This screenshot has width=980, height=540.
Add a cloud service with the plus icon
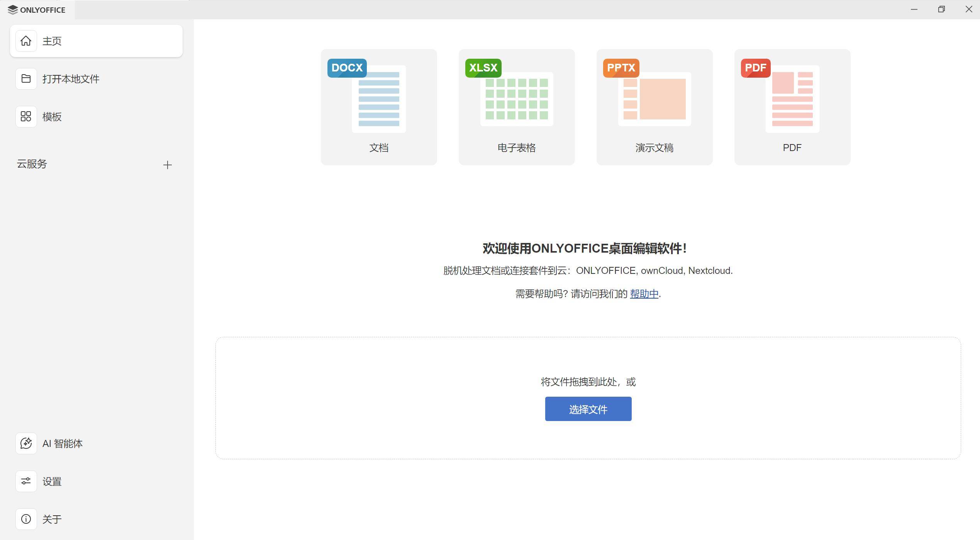point(167,165)
